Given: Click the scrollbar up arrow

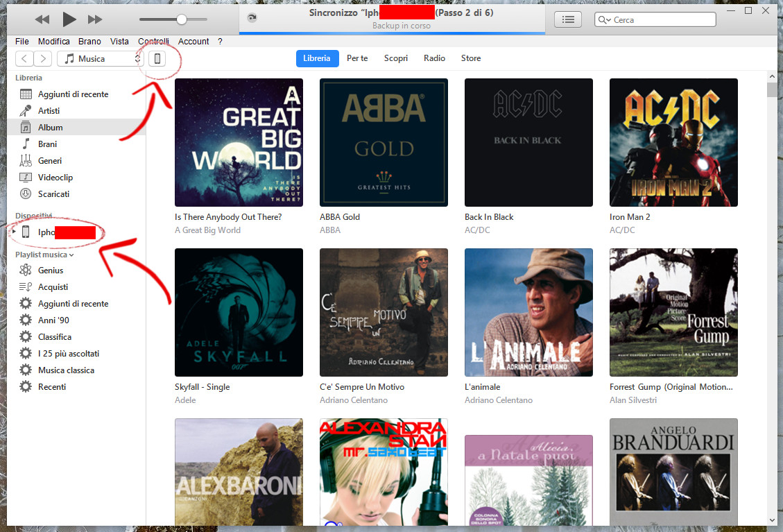Looking at the screenshot, I should tap(772, 77).
